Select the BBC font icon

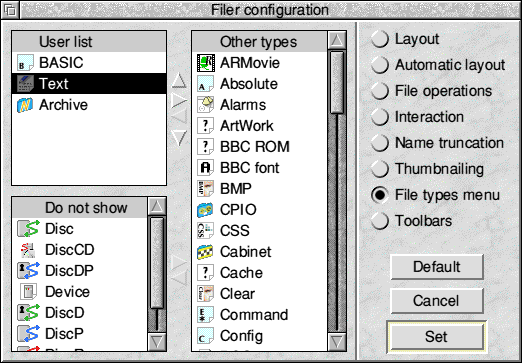(205, 168)
